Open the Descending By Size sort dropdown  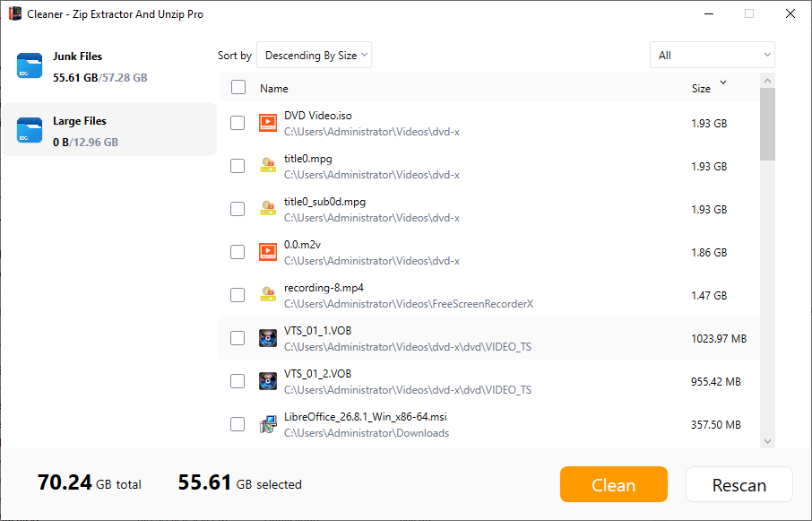point(314,55)
